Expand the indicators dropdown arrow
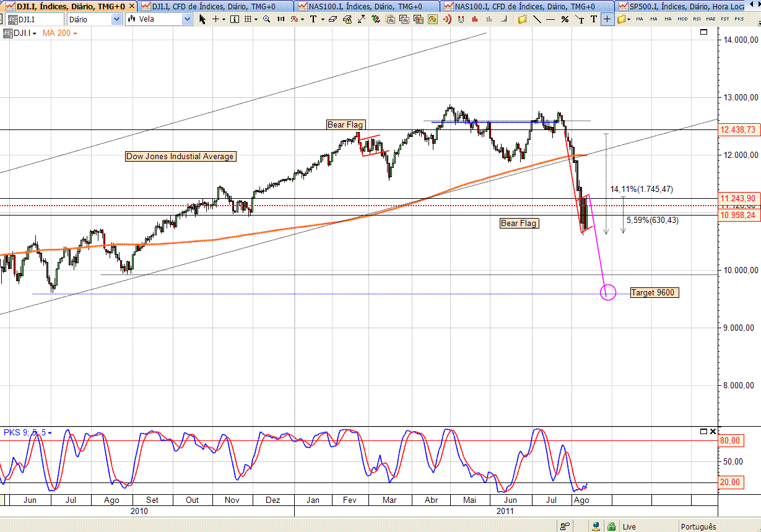 303,19
